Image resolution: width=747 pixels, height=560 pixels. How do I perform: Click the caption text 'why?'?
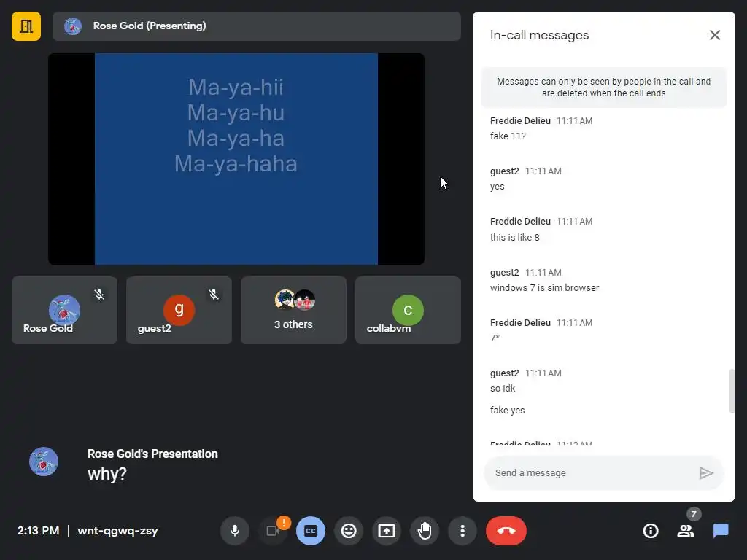coord(107,474)
